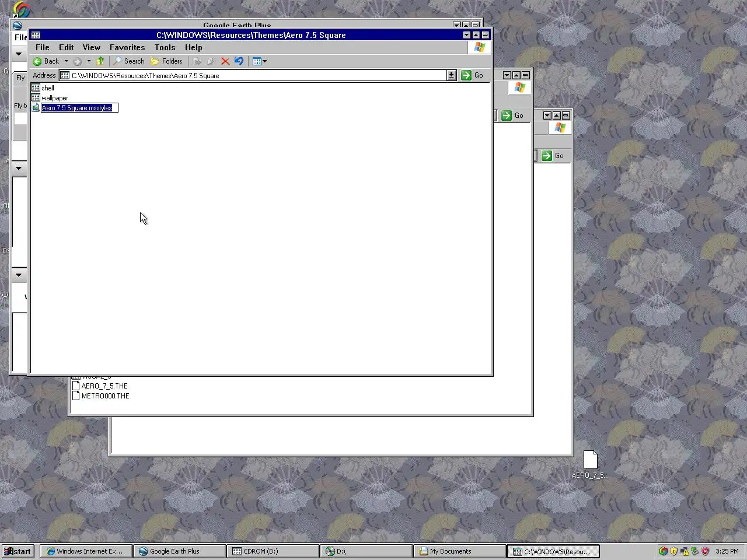Collapse the top Google Earth side panel arrow

point(19,54)
